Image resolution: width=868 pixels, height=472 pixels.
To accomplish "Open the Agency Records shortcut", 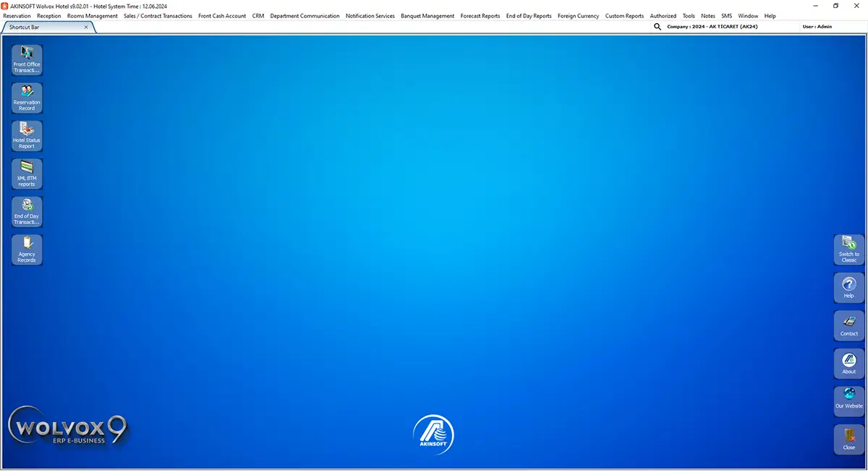I will (27, 249).
